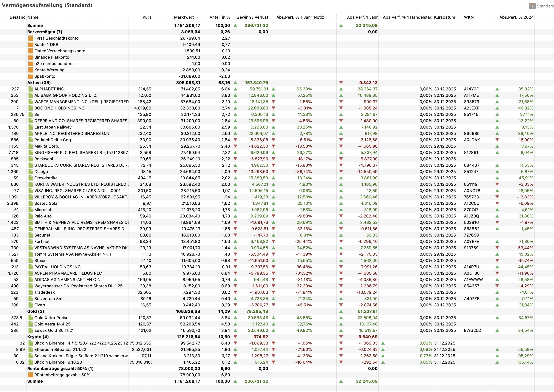Image resolution: width=554 pixels, height=392 pixels.
Task: Select the Gold (3) category row
Action: pyautogui.click(x=35, y=311)
